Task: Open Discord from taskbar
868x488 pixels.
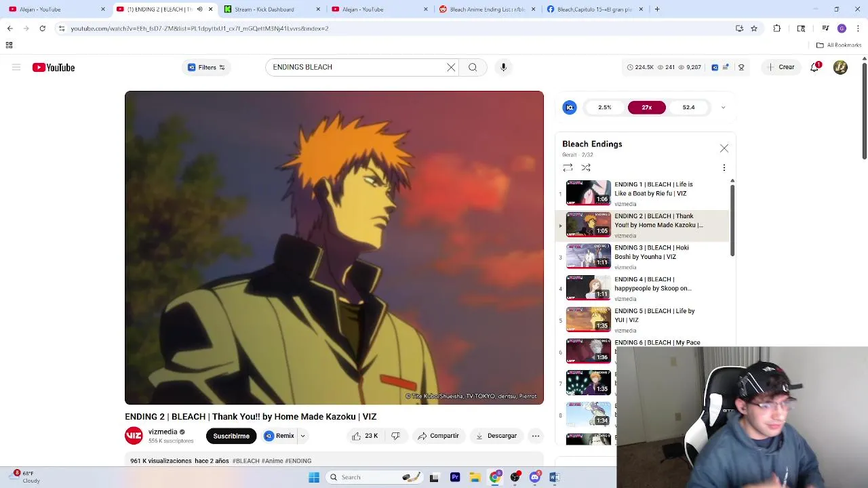Action: 535,477
